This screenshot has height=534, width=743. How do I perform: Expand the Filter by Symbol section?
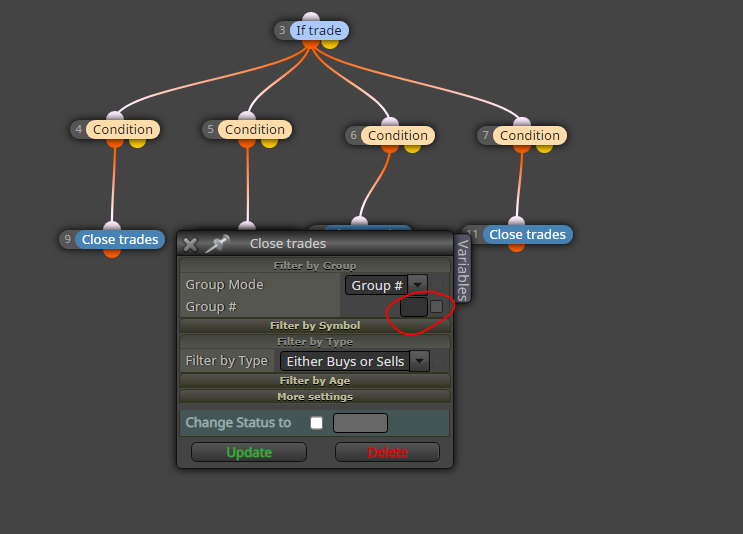(315, 326)
